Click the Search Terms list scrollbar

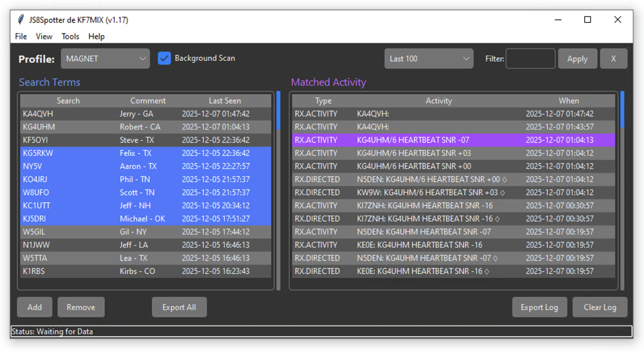pos(278,111)
